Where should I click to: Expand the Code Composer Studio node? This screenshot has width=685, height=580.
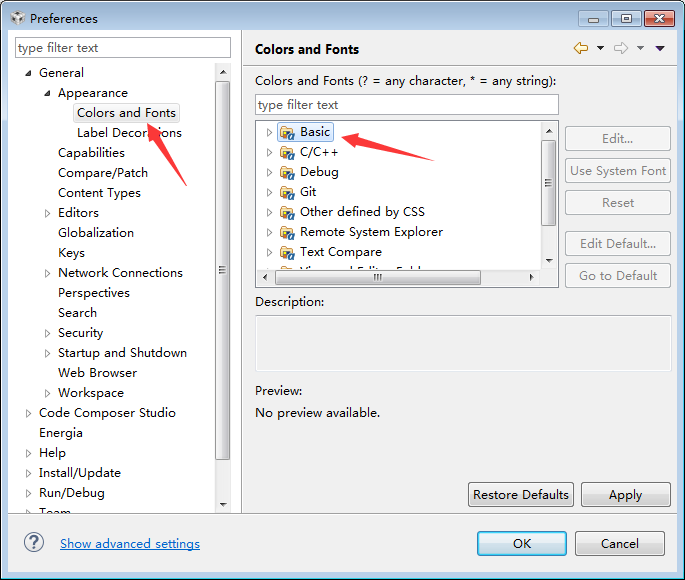[x=28, y=413]
